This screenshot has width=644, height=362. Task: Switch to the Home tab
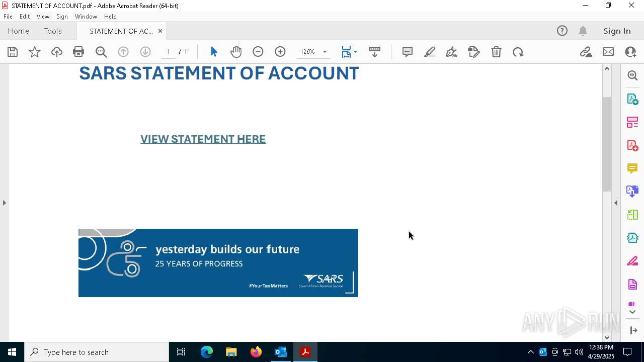pyautogui.click(x=19, y=31)
